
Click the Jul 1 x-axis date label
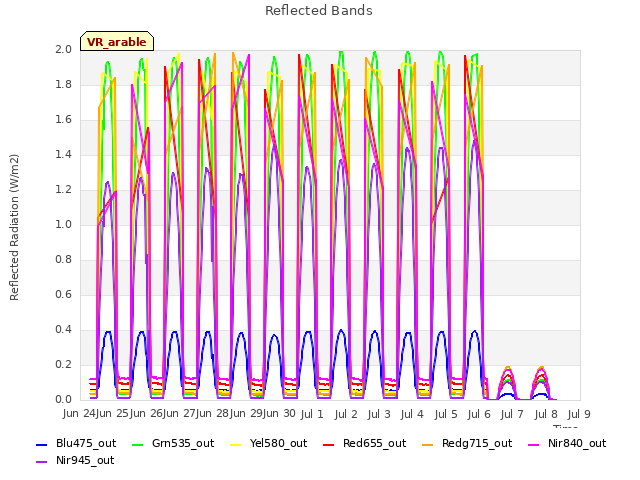(312, 414)
